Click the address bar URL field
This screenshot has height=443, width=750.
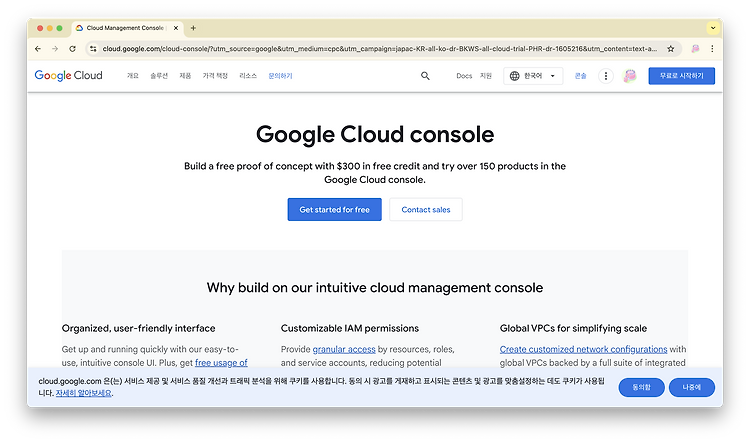pyautogui.click(x=379, y=49)
